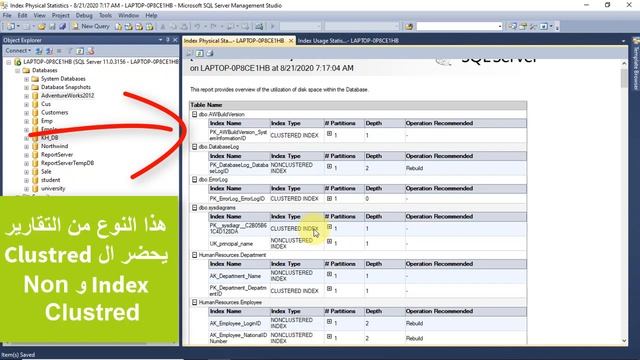Select the student database

(50, 180)
